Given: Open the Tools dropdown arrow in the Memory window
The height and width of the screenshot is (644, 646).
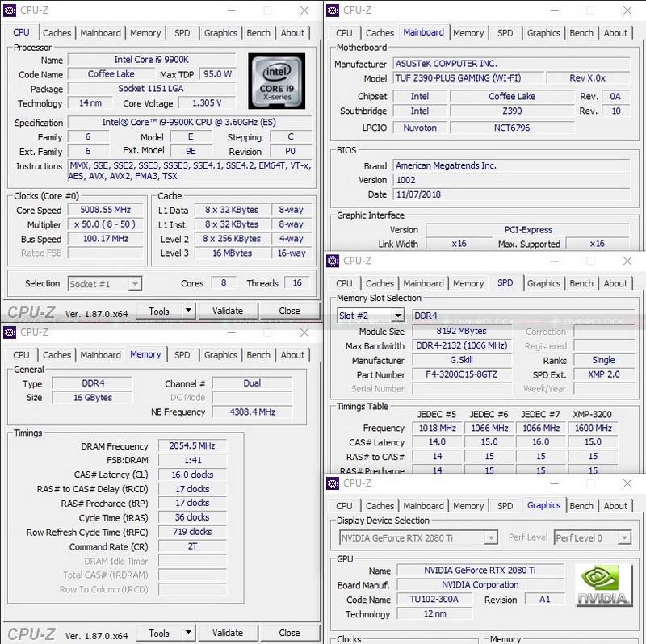Looking at the screenshot, I should click(188, 633).
